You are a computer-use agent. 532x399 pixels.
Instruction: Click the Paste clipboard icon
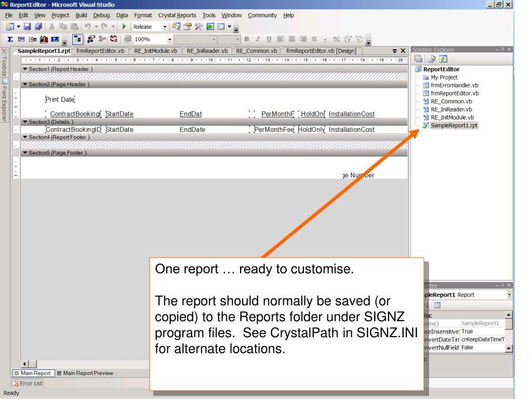click(x=74, y=26)
